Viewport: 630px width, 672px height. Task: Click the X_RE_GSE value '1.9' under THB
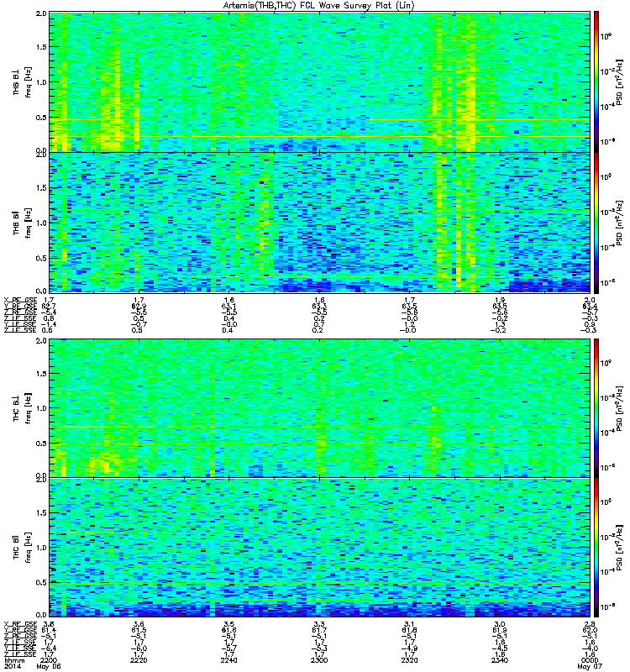point(500,300)
